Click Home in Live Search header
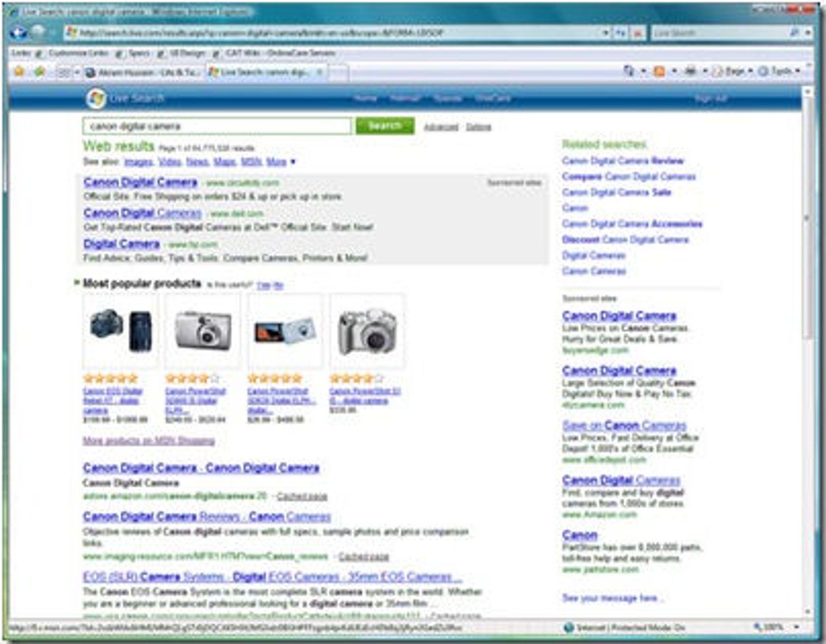Screen dimensions: 826x644 [366, 98]
